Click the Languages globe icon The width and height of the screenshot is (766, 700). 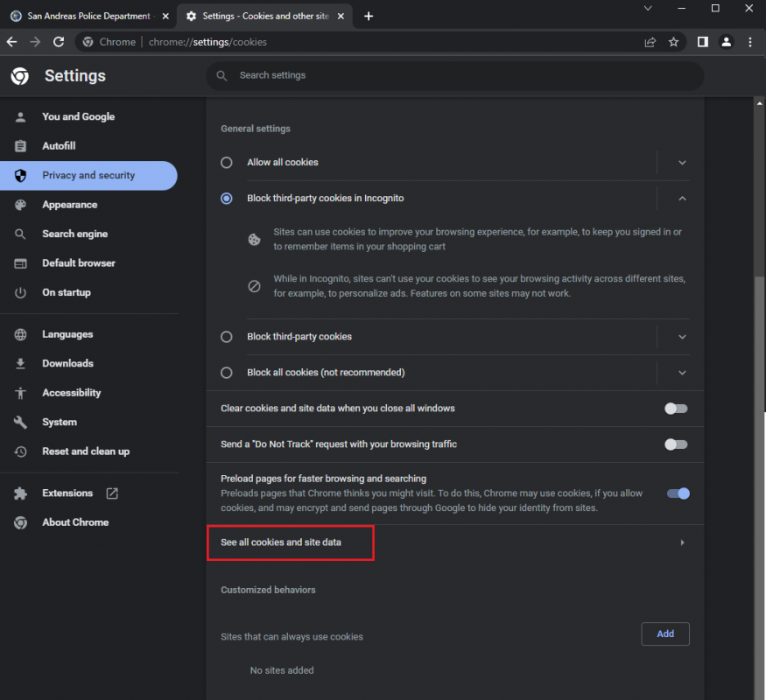(x=20, y=334)
